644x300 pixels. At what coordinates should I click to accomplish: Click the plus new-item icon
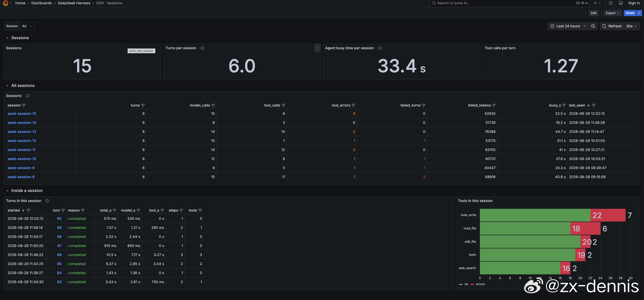pyautogui.click(x=595, y=3)
